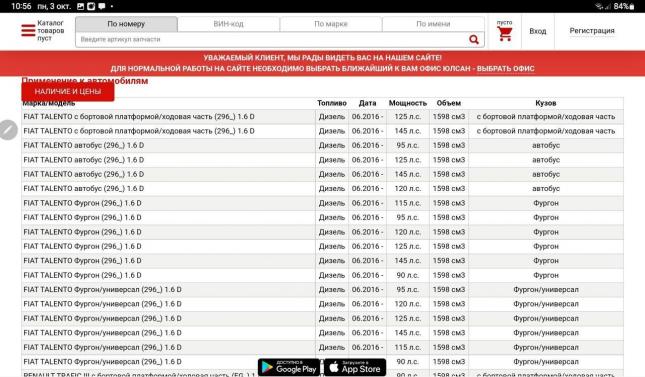Tap the floating pencil edit icon
The height and width of the screenshot is (377, 645).
(8, 130)
